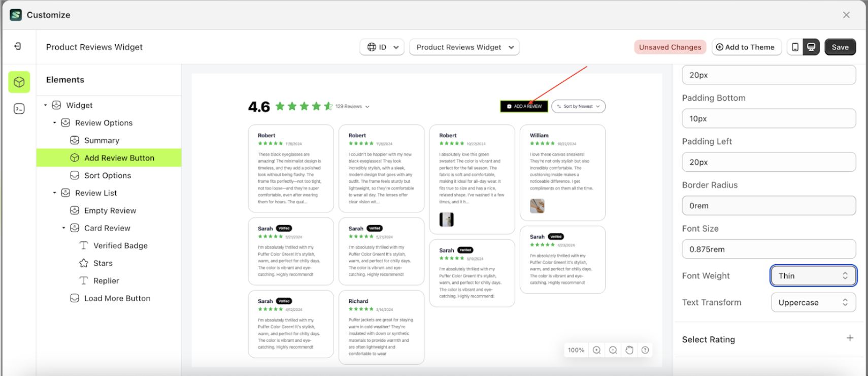The width and height of the screenshot is (868, 376).
Task: Expand the Select Rating section
Action: pyautogui.click(x=850, y=338)
